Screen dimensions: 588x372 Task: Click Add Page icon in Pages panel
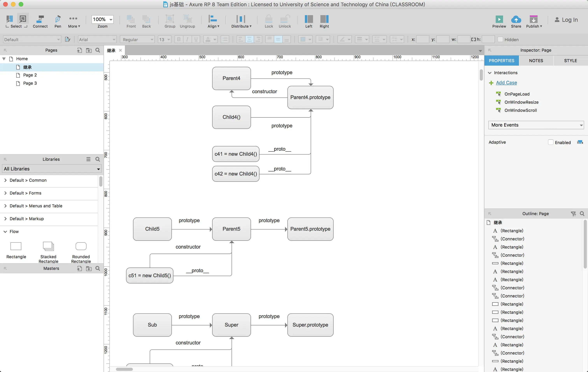click(x=79, y=50)
